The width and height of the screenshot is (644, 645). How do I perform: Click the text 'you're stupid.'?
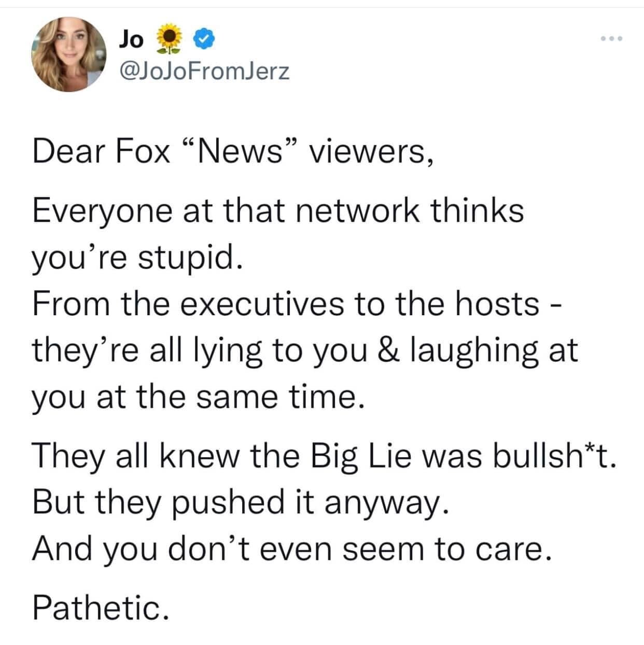click(136, 258)
